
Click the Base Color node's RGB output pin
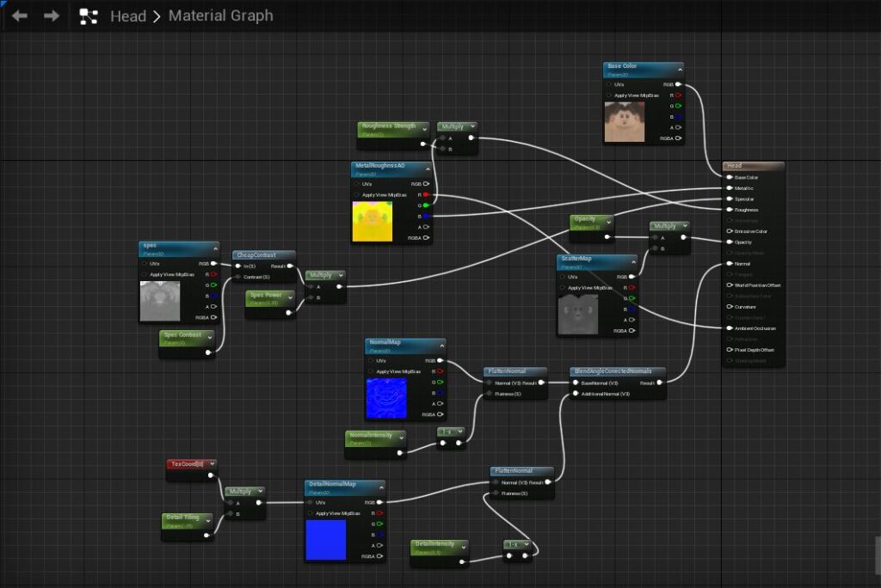tap(678, 84)
